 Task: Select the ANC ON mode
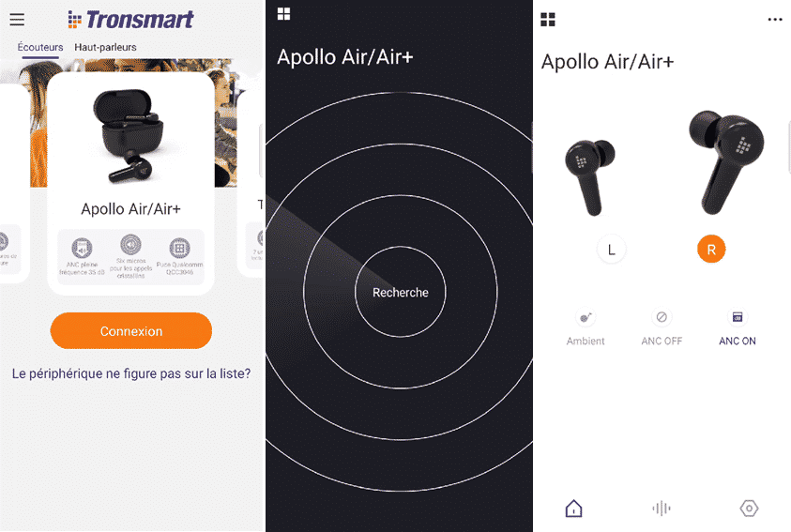pyautogui.click(x=738, y=327)
